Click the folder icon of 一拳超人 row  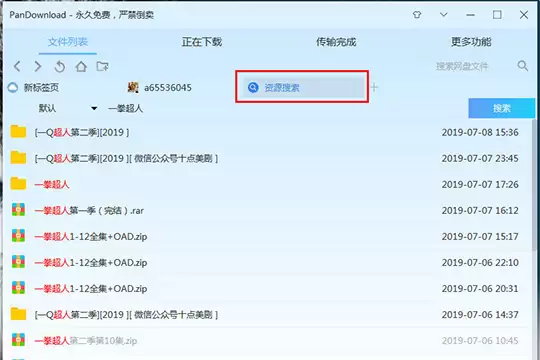click(18, 184)
